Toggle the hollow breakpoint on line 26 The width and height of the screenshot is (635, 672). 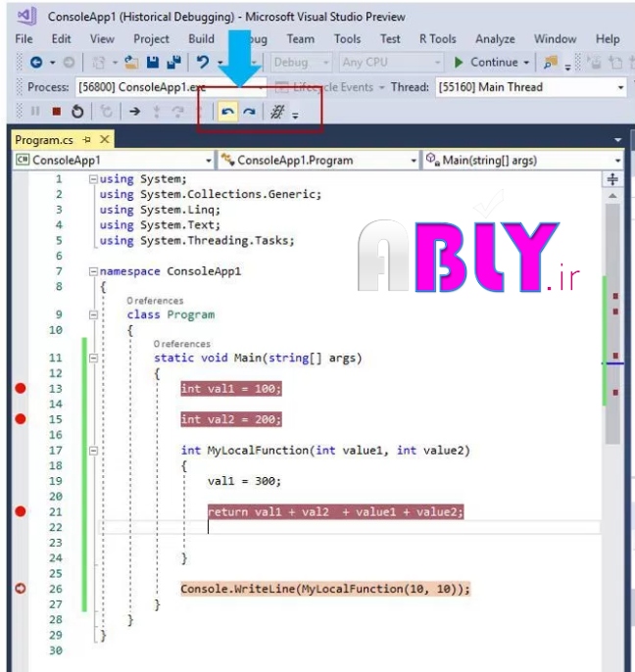[21, 589]
